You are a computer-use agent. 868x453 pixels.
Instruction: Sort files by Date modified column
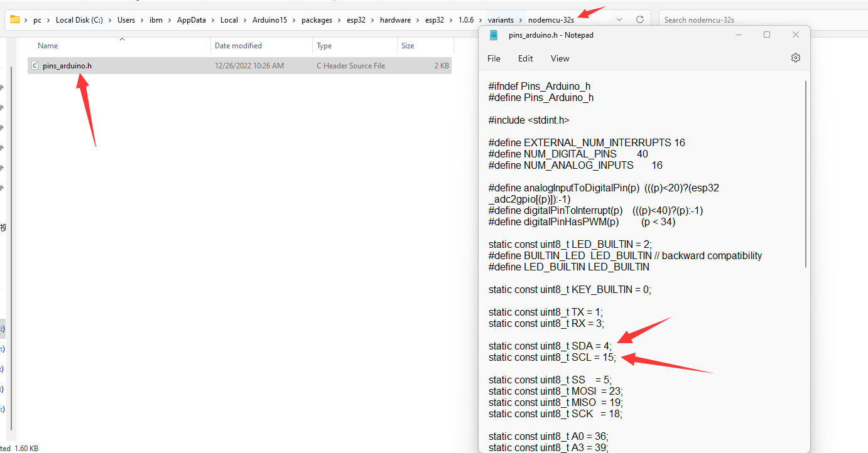pos(238,46)
